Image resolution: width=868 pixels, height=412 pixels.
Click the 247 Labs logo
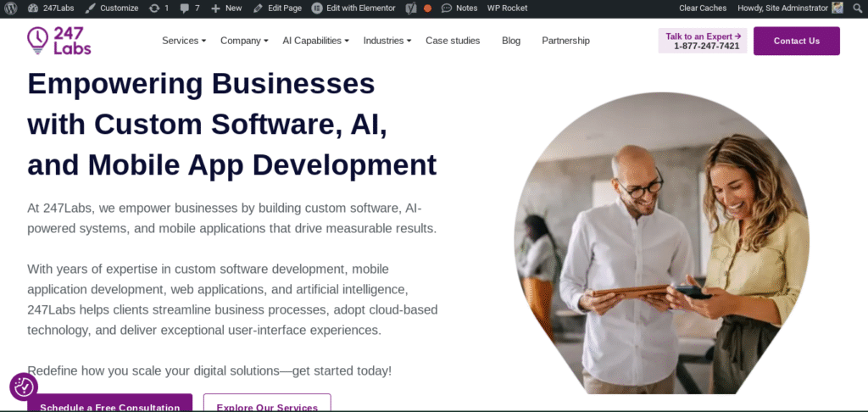click(x=58, y=40)
